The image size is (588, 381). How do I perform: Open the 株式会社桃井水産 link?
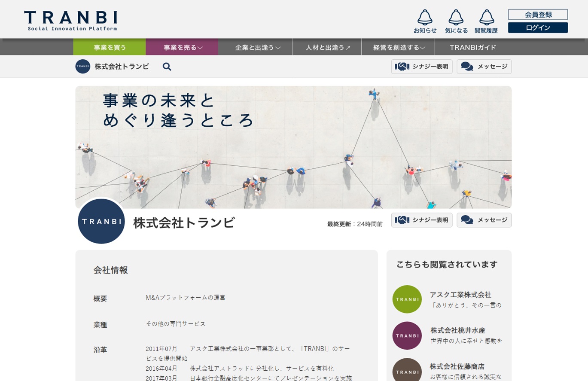click(x=458, y=330)
